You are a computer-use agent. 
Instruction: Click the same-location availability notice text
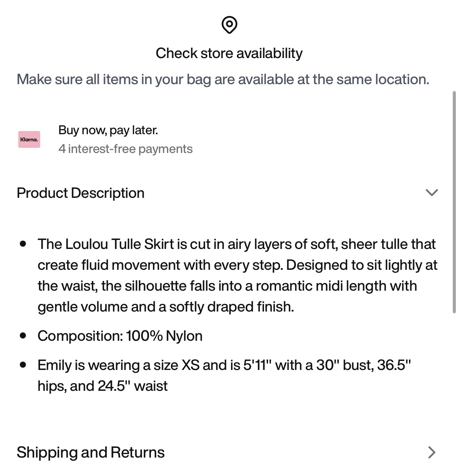click(x=223, y=79)
